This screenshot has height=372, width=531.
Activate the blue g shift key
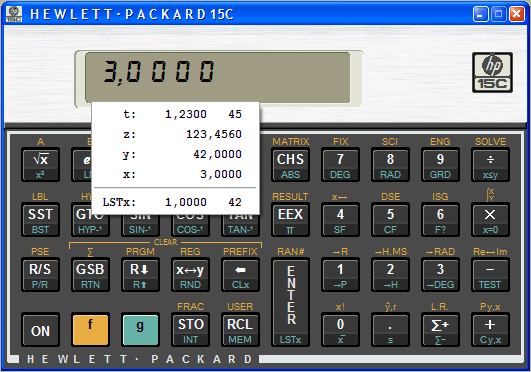click(140, 329)
